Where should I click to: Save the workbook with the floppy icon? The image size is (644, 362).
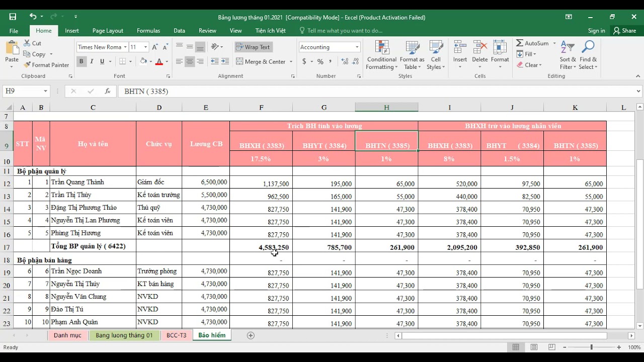click(x=13, y=17)
